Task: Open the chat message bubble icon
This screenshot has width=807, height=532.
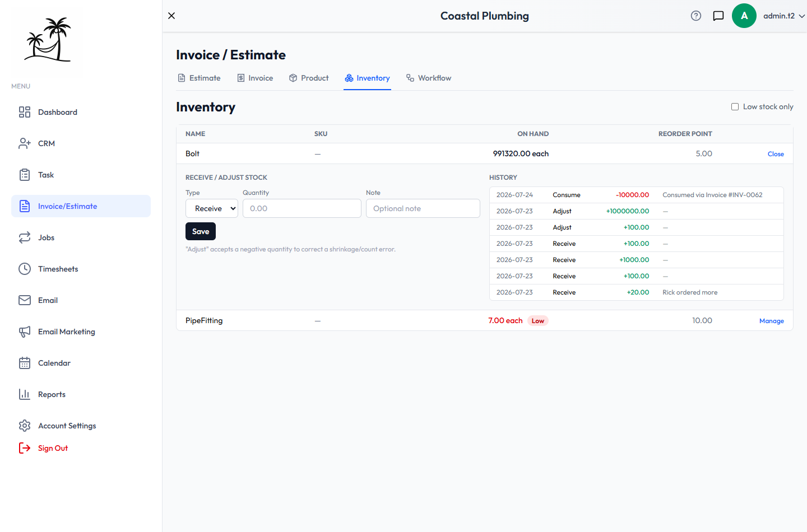Action: pos(718,16)
